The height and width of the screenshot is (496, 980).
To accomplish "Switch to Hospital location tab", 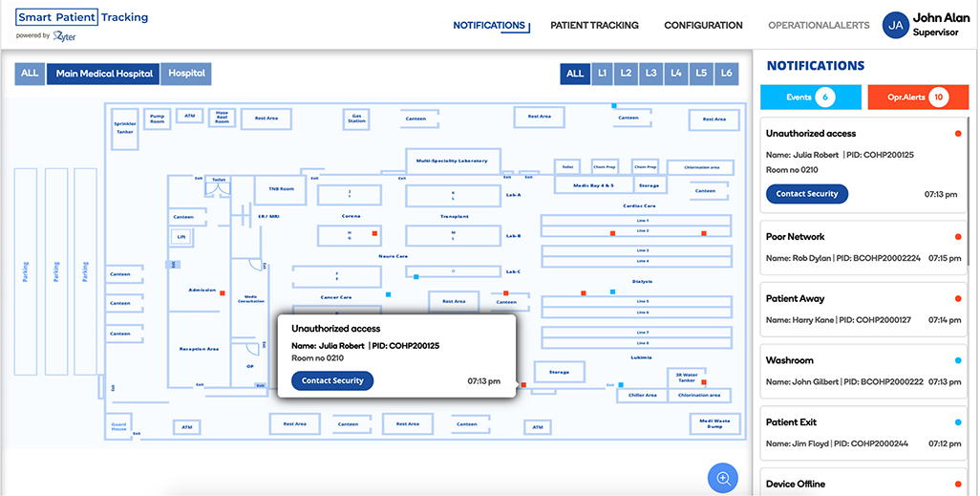I will pyautogui.click(x=185, y=74).
